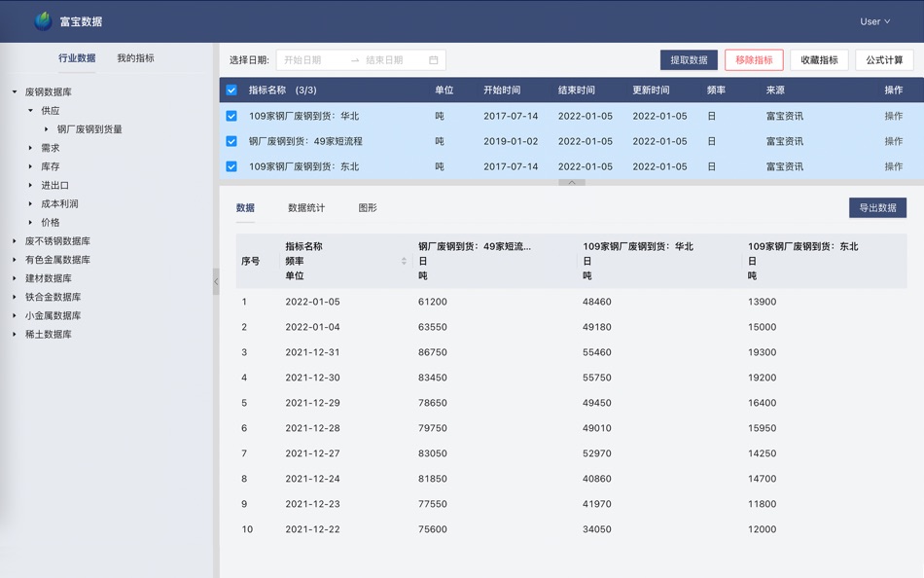Image resolution: width=924 pixels, height=578 pixels.
Task: Click 操作 link in the 49家短流程 row
Action: (x=893, y=141)
